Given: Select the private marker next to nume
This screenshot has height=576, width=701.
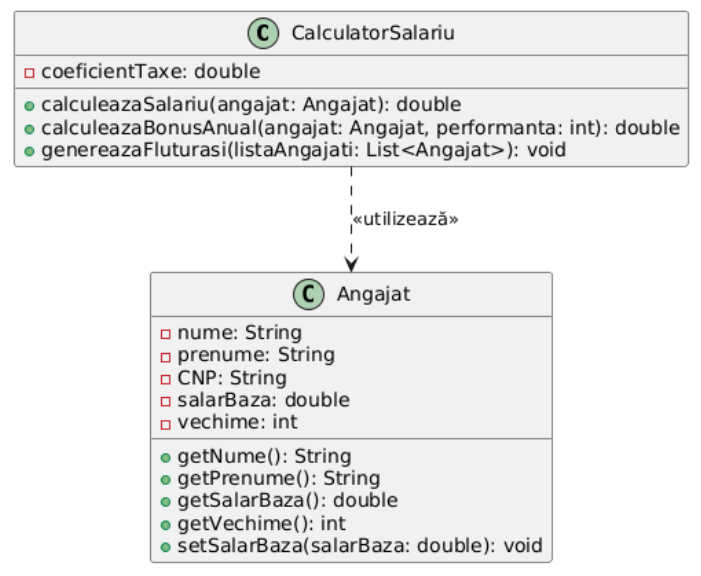Looking at the screenshot, I should tap(165, 334).
